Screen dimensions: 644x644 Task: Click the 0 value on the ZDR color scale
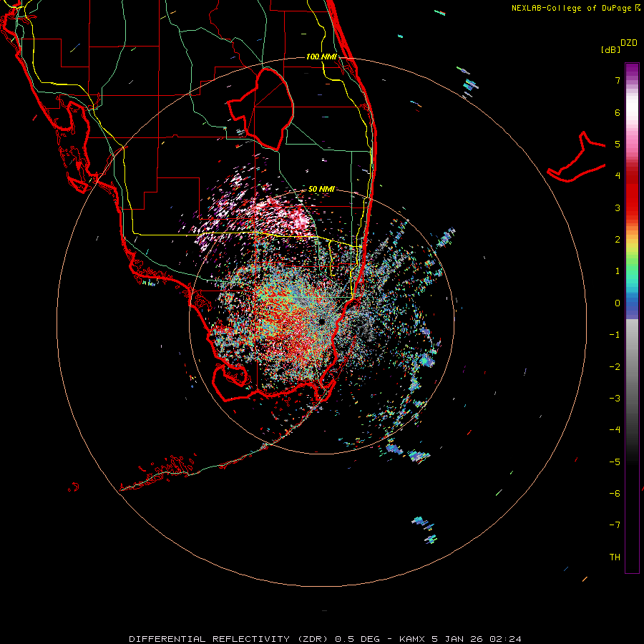pyautogui.click(x=618, y=303)
